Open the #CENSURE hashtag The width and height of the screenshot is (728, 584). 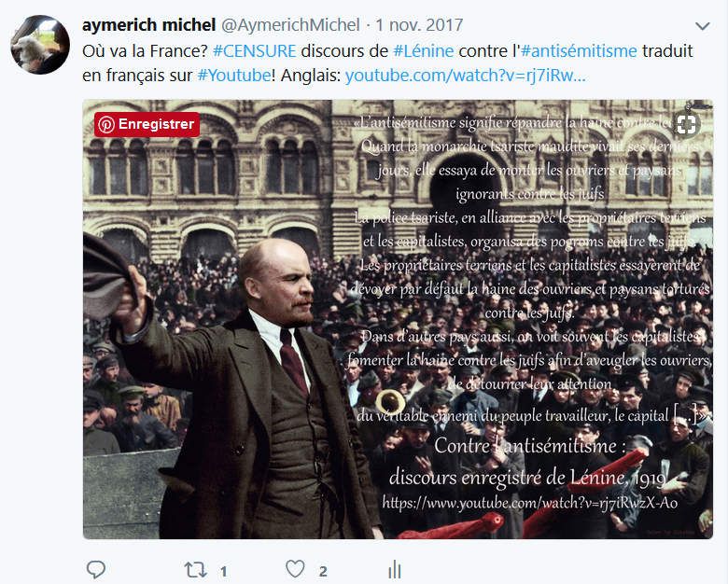[255, 50]
